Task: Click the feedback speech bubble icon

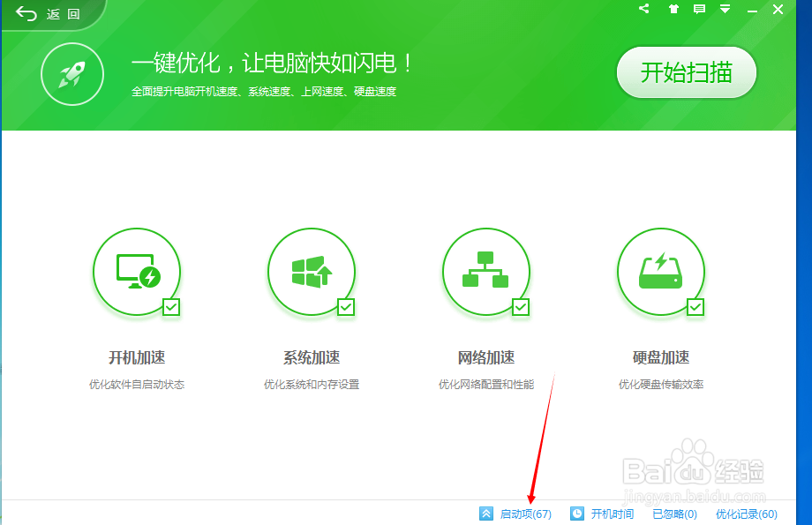Action: 698,10
